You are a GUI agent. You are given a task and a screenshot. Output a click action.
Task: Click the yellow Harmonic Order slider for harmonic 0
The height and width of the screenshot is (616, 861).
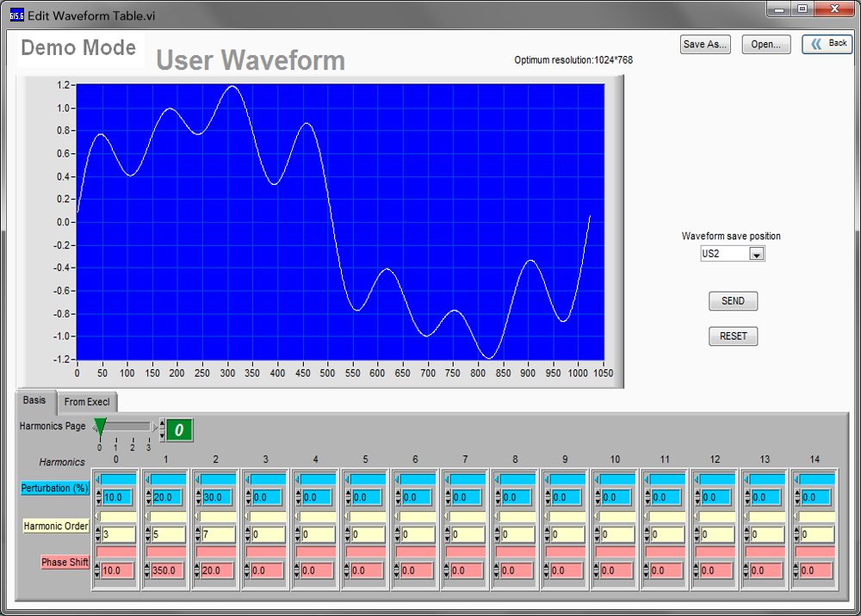click(x=115, y=517)
